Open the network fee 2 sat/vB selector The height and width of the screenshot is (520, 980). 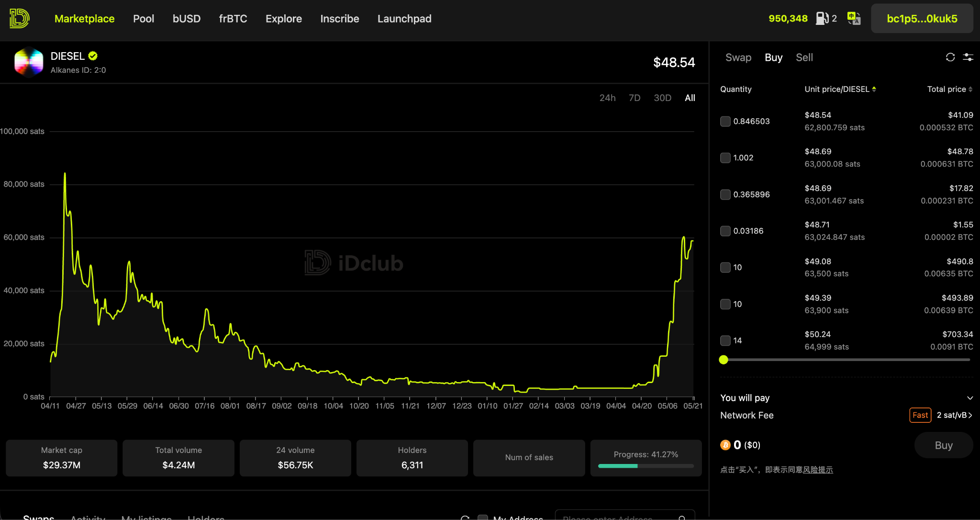coord(954,415)
